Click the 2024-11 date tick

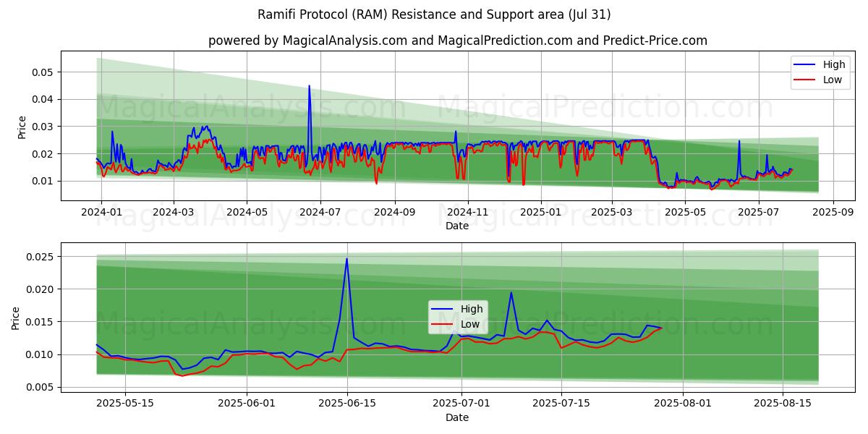(x=467, y=212)
